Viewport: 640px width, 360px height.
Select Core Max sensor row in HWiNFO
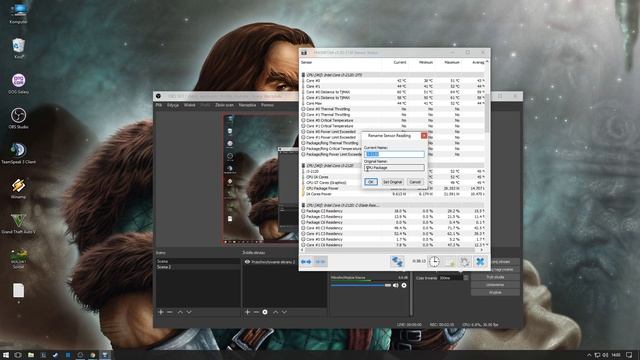[392, 103]
